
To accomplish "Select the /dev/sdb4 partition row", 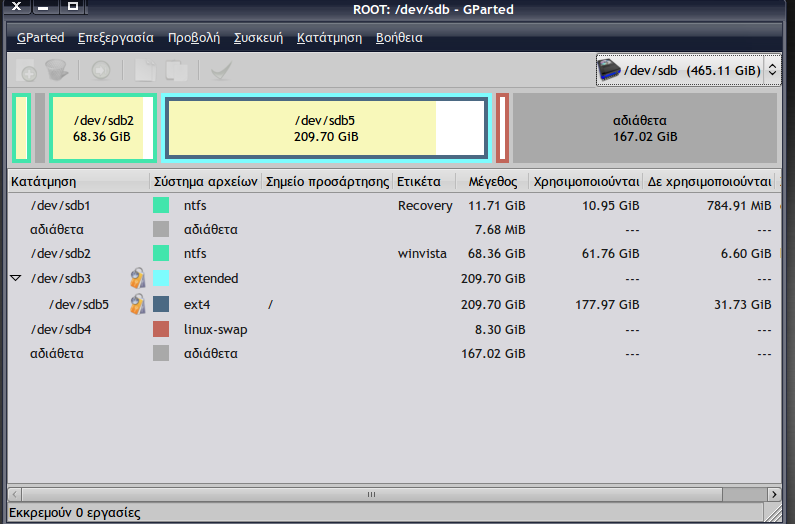I will tap(394, 329).
